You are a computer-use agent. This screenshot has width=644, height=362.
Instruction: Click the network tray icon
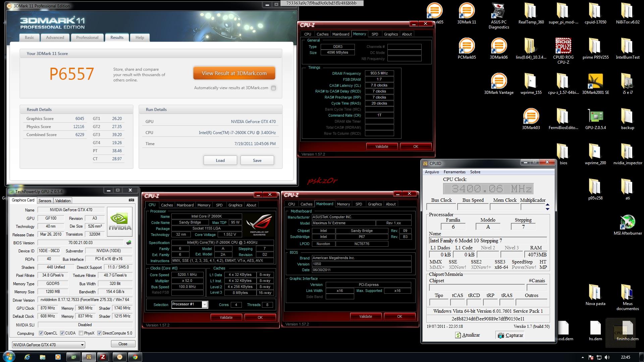(599, 357)
